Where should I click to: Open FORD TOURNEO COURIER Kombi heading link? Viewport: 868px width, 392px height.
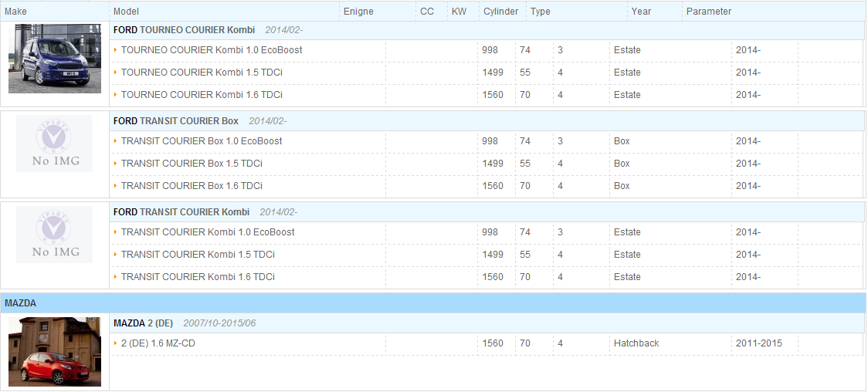click(x=185, y=30)
